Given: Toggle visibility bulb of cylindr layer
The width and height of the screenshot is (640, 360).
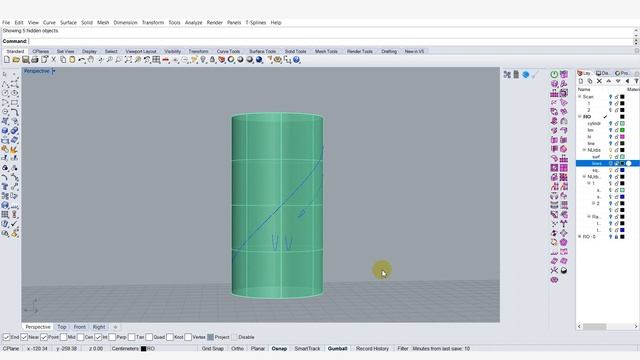Looking at the screenshot, I should [611, 123].
